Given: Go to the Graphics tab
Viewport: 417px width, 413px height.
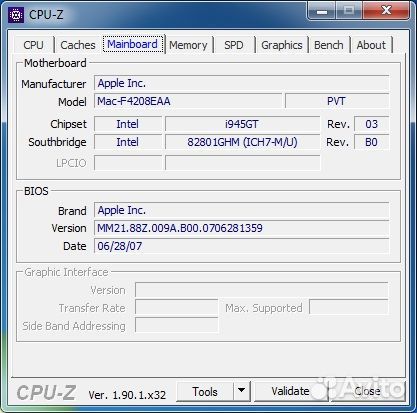Looking at the screenshot, I should click(x=282, y=45).
